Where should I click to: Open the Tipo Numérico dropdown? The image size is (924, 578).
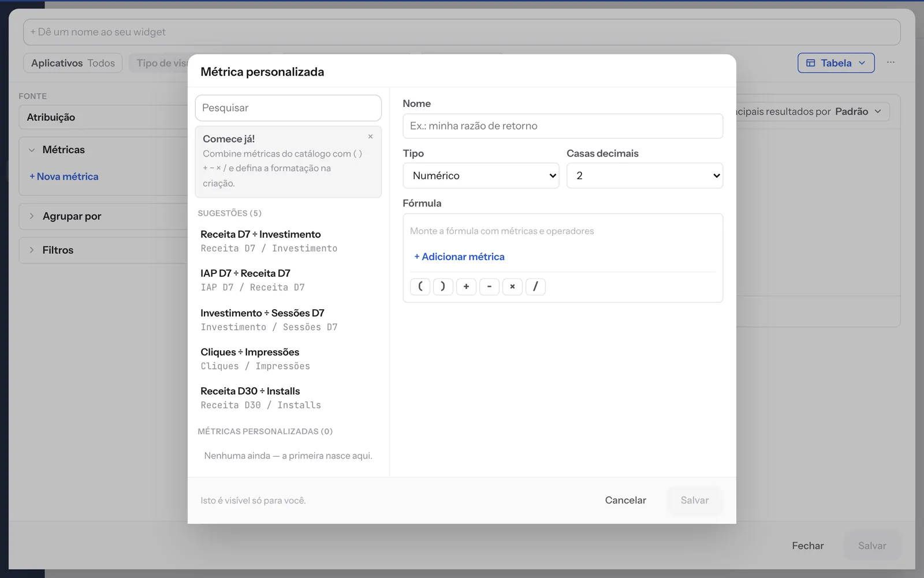[480, 176]
